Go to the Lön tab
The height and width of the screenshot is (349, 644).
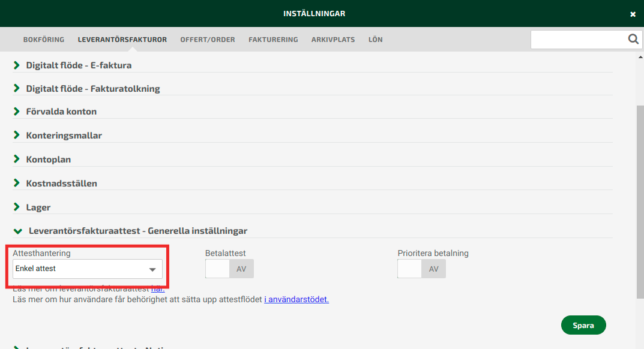[x=375, y=40]
